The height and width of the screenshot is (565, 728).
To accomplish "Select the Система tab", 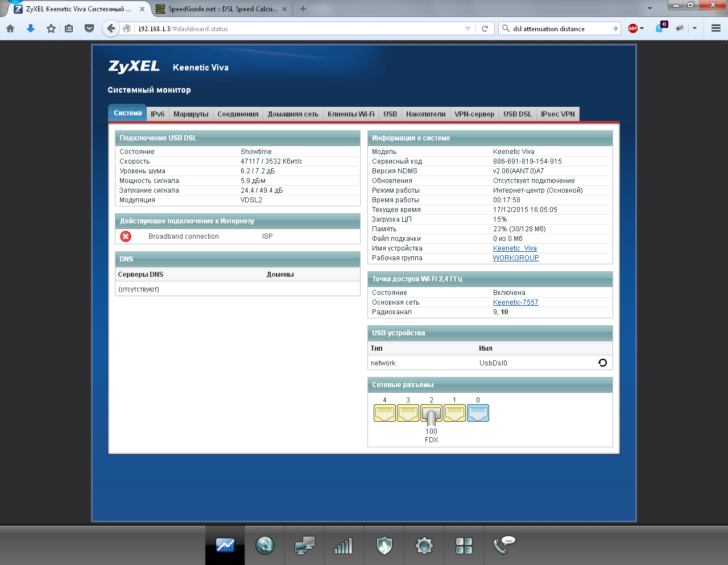I will (x=127, y=113).
